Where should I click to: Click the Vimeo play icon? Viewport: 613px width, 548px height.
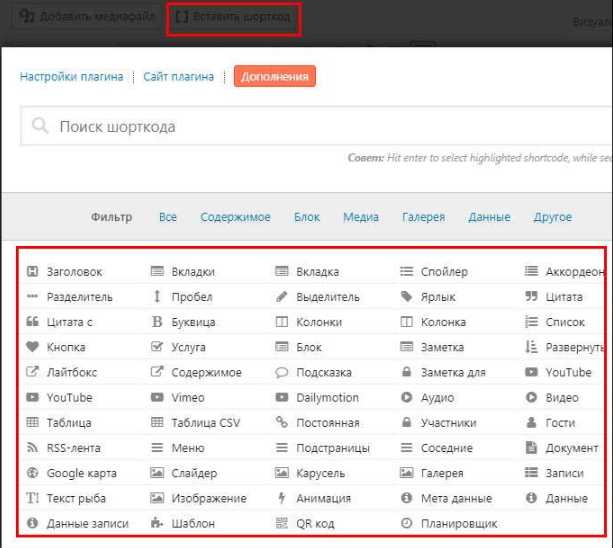pos(157,397)
